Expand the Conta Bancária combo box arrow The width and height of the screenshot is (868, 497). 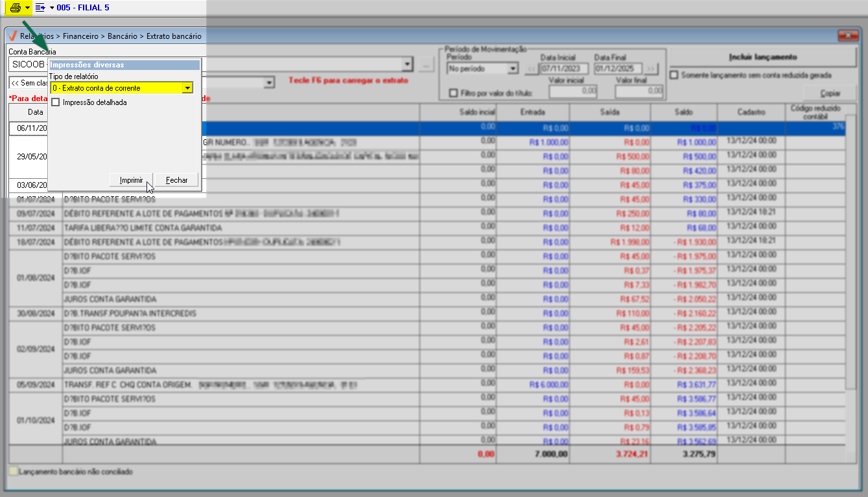tap(407, 65)
